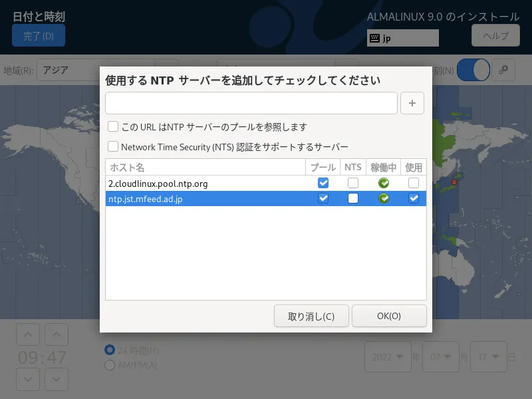
Task: Select the AM/PM radio button
Action: click(x=110, y=365)
